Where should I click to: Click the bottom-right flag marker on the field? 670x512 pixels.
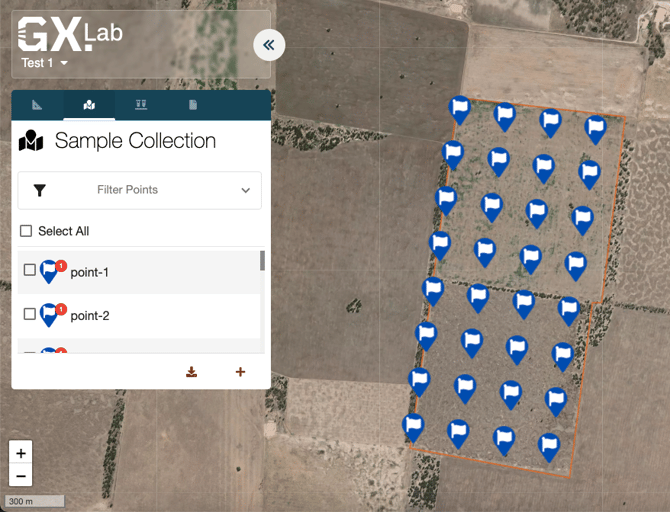tap(549, 445)
